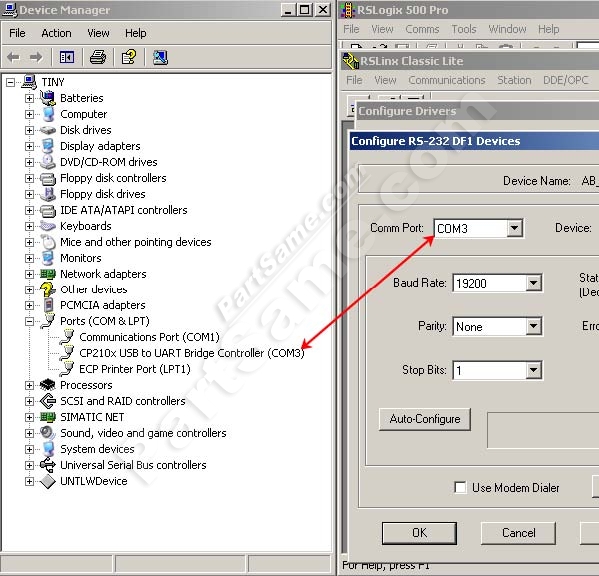Screen dimensions: 599x576
Task: Toggle the console tree pane icon
Action: 67,58
